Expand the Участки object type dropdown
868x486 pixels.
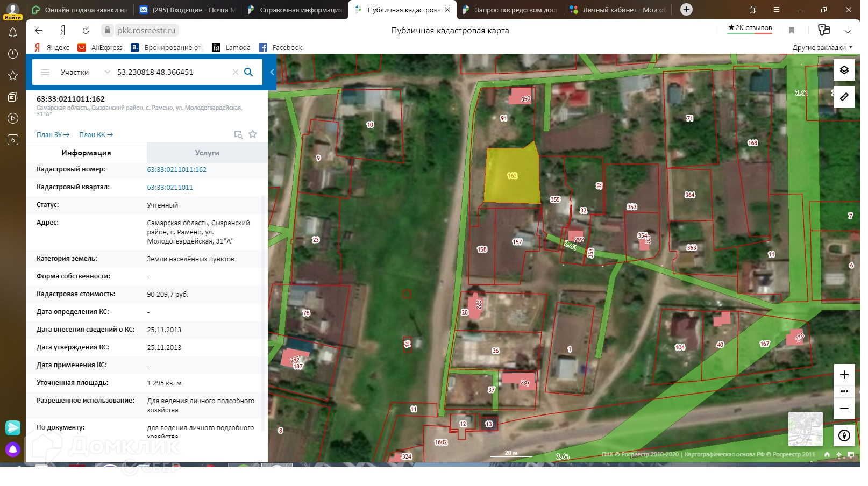(x=107, y=72)
